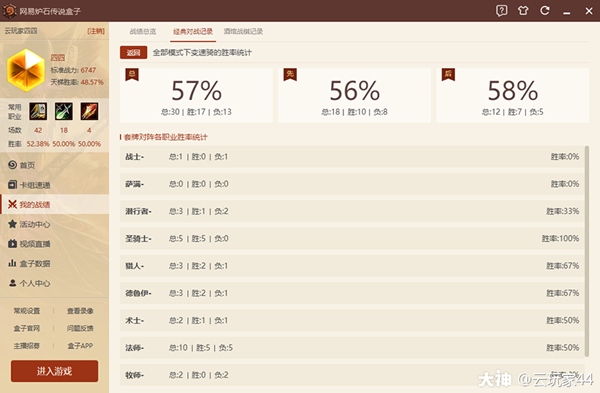Viewport: 600px width, 393px height.
Task: Click the 总 overall ribbon badge
Action: click(x=132, y=74)
